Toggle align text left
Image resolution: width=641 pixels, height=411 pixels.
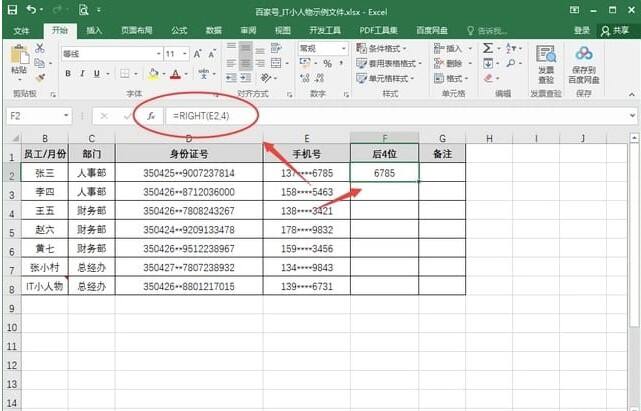(x=231, y=63)
